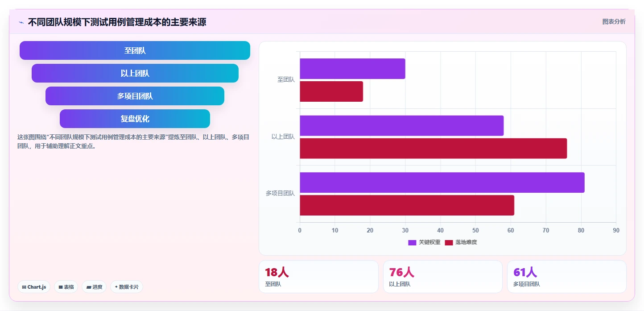The image size is (644, 311).
Task: Click the 进度 tag chip
Action: coord(94,287)
